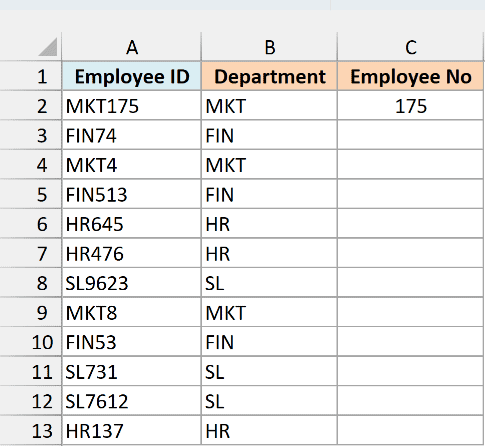Select cell containing FIN53
This screenshot has width=485, height=446.
(x=132, y=342)
